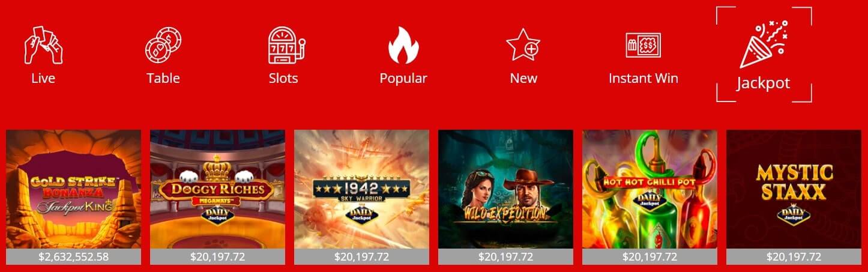The image size is (868, 272).
Task: Click the Popular flame icon
Action: coord(403,45)
